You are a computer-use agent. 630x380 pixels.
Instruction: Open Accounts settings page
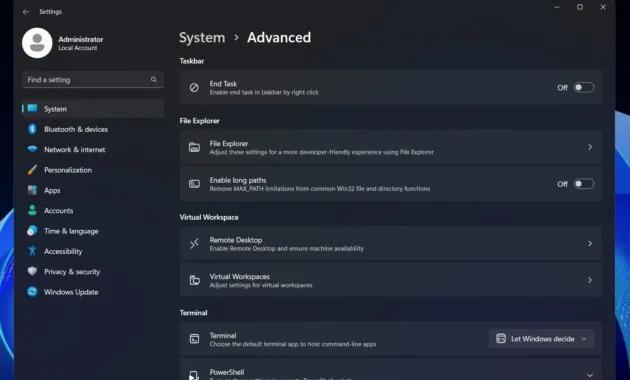tap(93, 210)
